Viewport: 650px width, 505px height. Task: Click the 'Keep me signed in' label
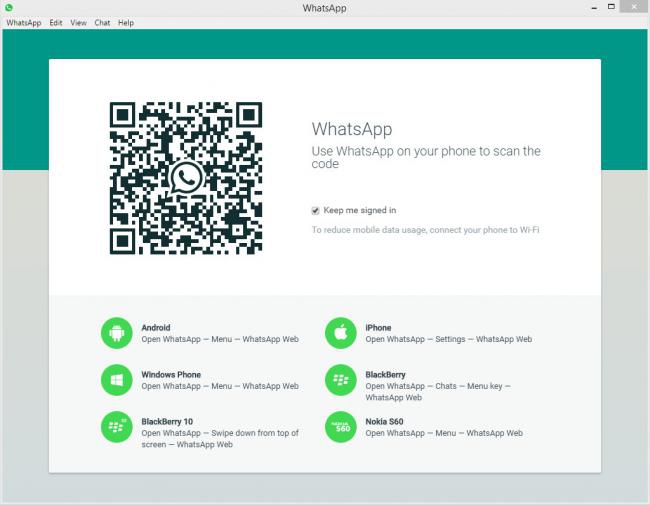(x=360, y=210)
